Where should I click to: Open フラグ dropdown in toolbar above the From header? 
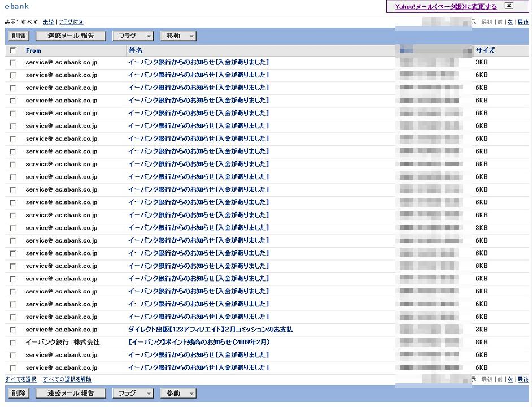coord(133,36)
